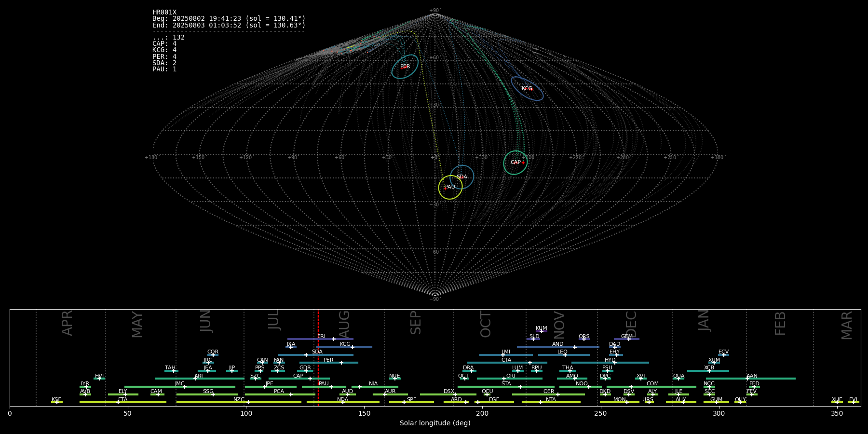Click the XHE shower marker on timeline
The image size is (868, 434).
click(x=837, y=402)
